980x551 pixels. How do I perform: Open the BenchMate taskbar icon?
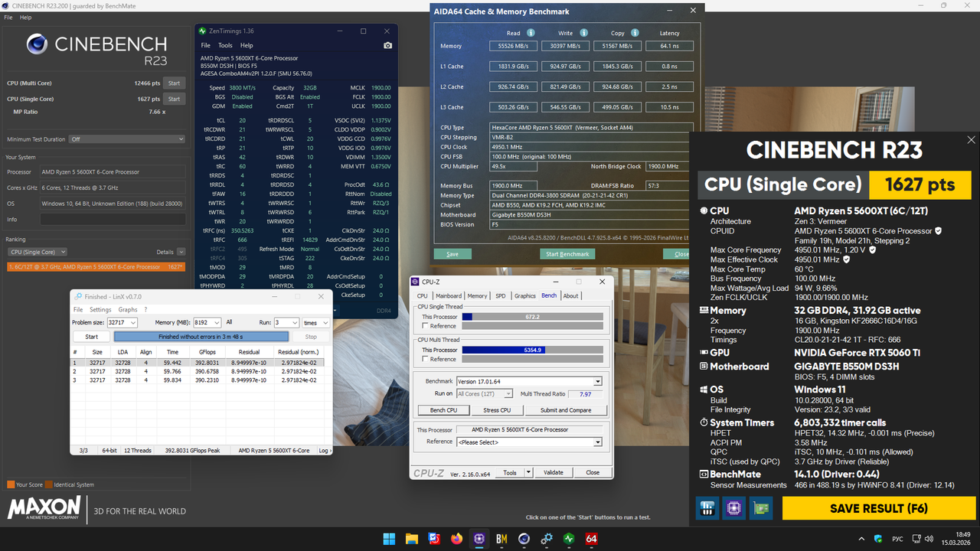click(501, 539)
